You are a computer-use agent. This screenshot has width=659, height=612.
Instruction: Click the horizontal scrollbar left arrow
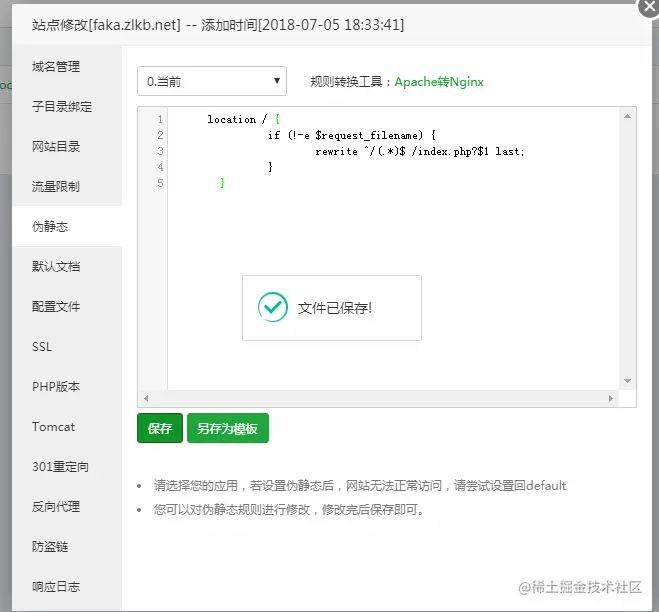point(146,398)
